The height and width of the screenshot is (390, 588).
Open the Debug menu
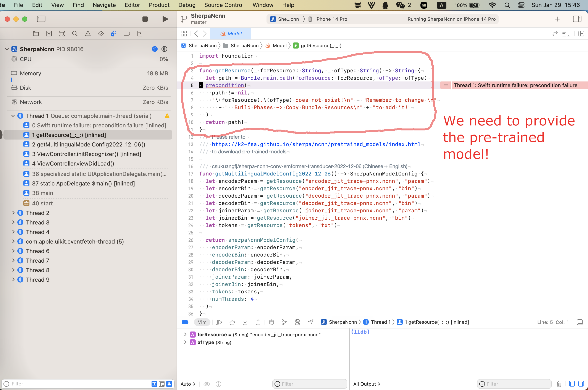click(187, 5)
